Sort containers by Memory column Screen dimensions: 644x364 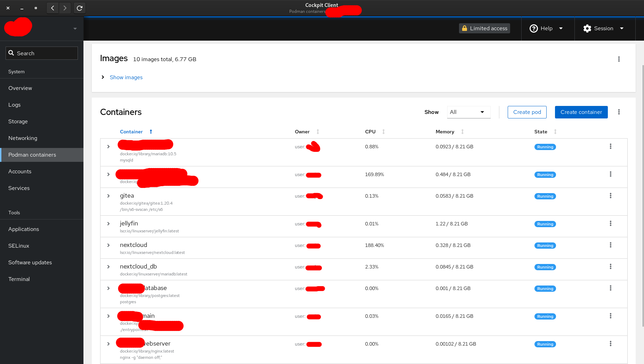pyautogui.click(x=462, y=132)
